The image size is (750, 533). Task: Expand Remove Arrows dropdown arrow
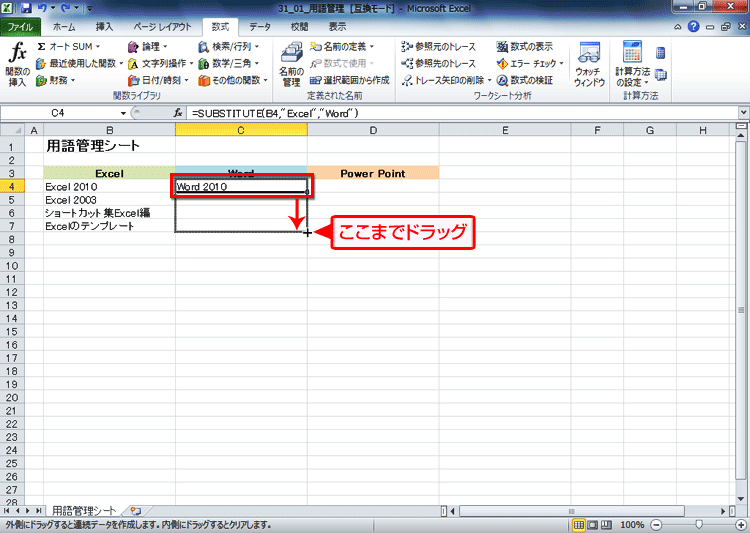(x=489, y=80)
